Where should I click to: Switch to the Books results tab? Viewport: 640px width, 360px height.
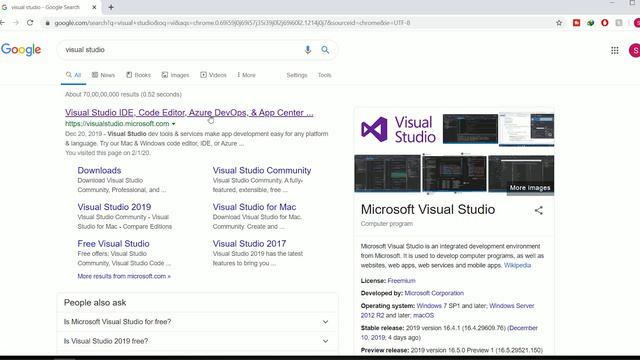pos(138,75)
